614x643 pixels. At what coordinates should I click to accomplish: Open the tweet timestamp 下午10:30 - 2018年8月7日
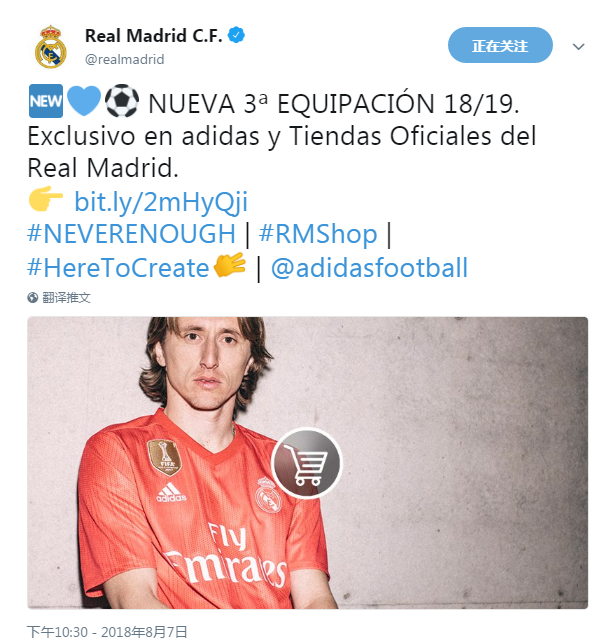[107, 632]
